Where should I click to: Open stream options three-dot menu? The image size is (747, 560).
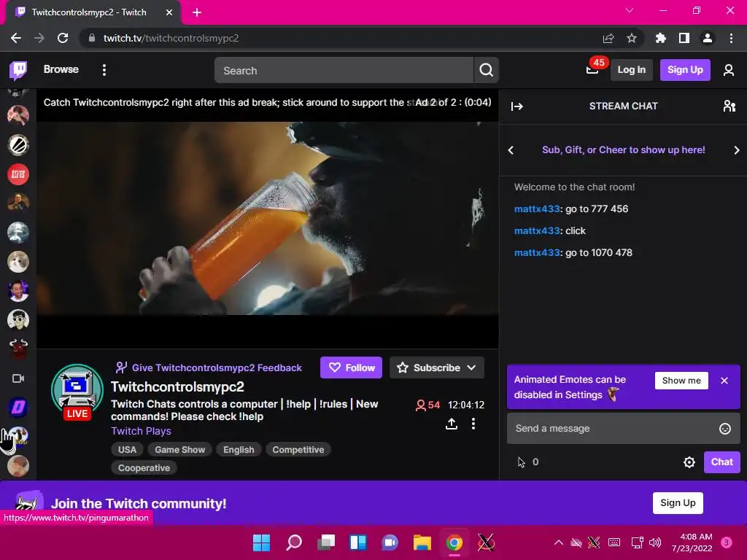coord(473,424)
